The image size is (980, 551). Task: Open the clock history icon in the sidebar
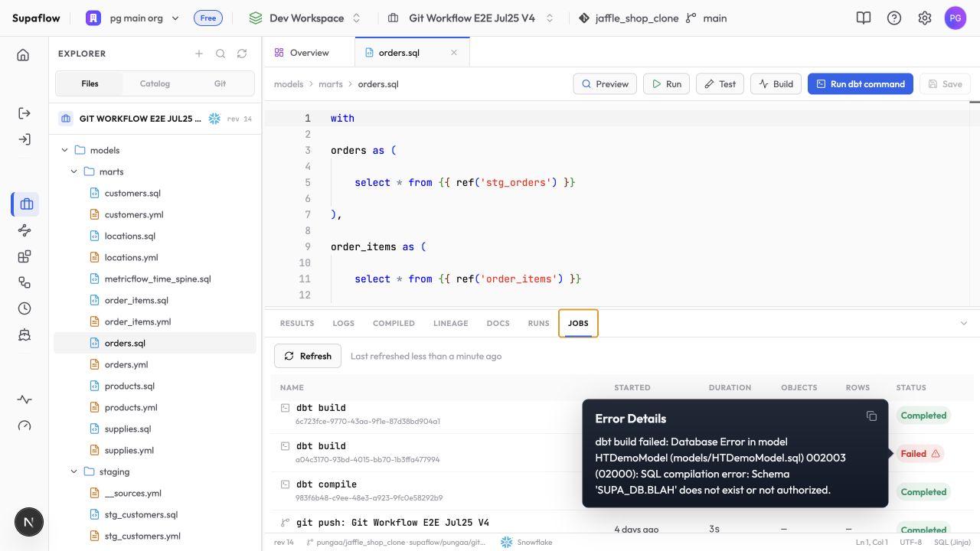point(24,308)
